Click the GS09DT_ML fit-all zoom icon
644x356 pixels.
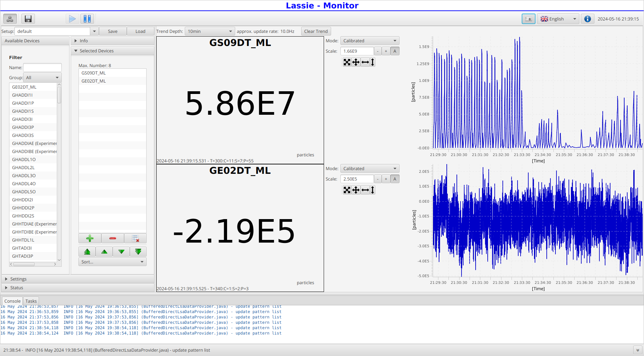(x=347, y=62)
